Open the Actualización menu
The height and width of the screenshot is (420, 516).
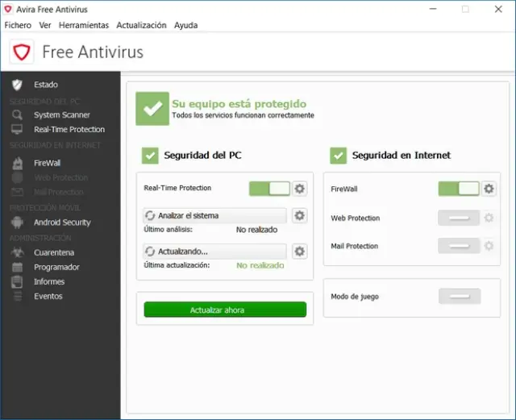(x=141, y=25)
